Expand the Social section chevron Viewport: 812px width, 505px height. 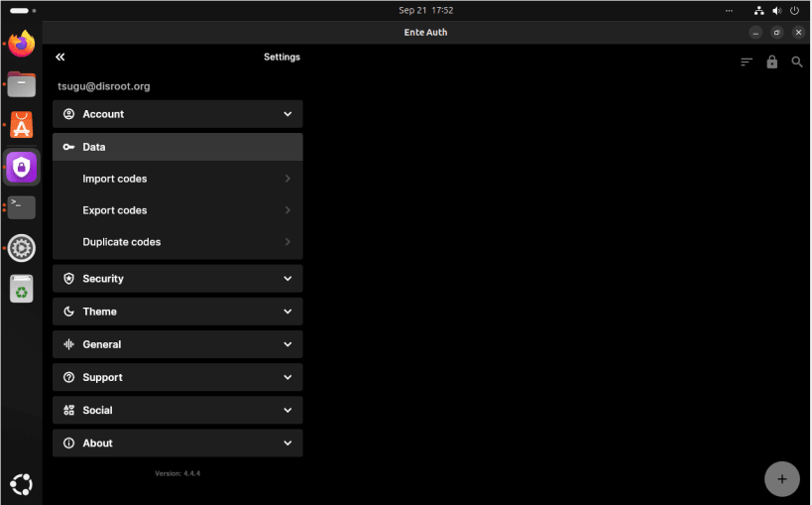pyautogui.click(x=288, y=410)
